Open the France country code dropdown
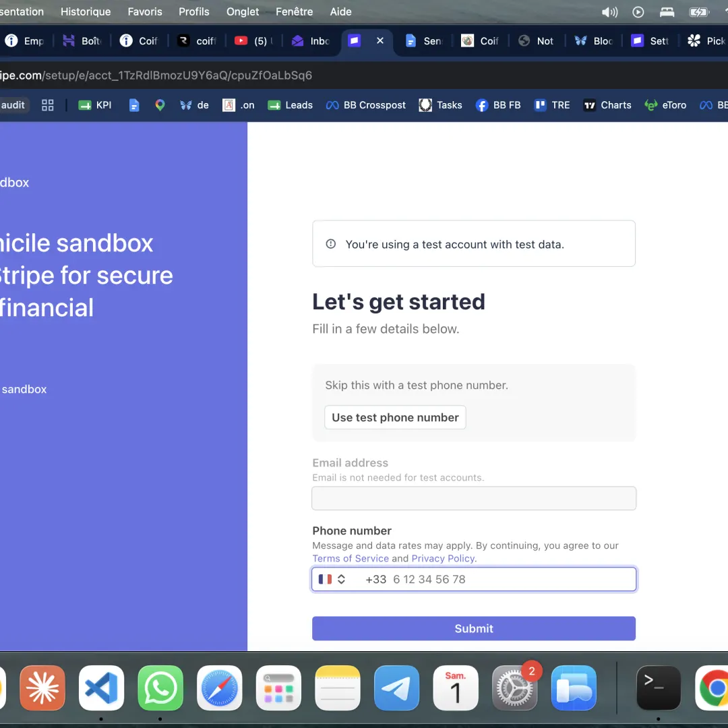Image resolution: width=728 pixels, height=728 pixels. click(x=332, y=579)
